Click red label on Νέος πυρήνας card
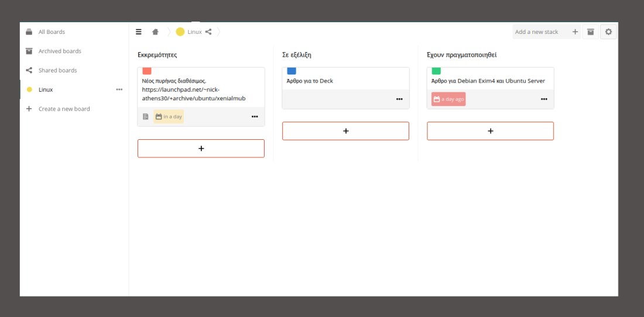644x317 pixels. pos(147,71)
